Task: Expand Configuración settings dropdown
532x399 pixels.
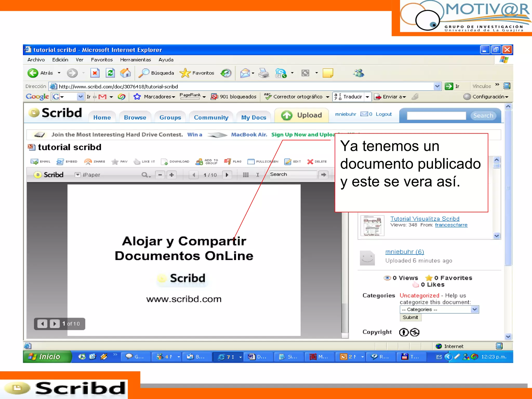Action: click(507, 97)
